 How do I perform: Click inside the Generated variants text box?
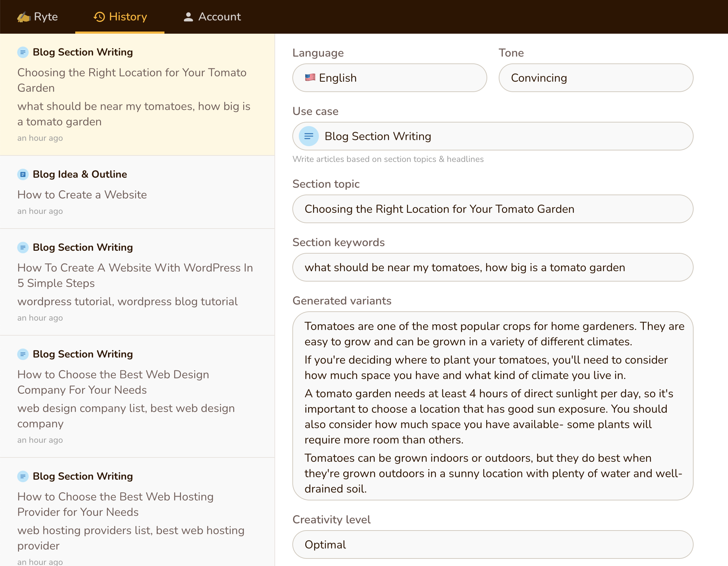click(x=493, y=406)
